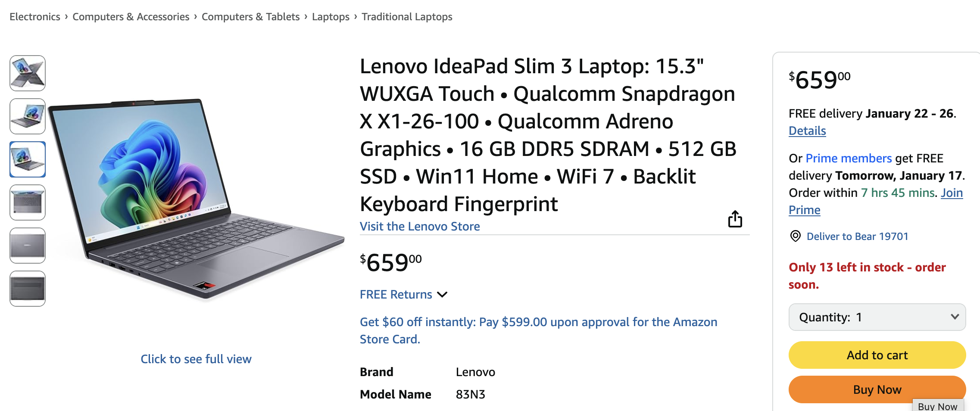980x411 pixels.
Task: Expand the FREE Returns chevron
Action: [442, 295]
